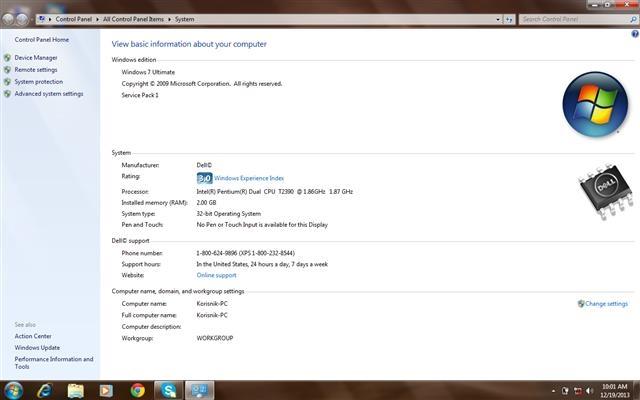Click the Back navigation button
This screenshot has height=400, width=640.
[8, 19]
